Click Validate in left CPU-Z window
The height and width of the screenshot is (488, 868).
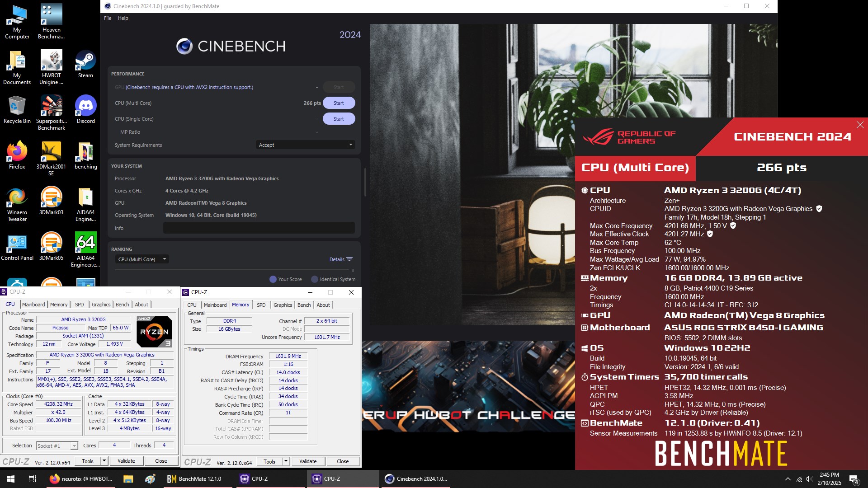pos(126,461)
